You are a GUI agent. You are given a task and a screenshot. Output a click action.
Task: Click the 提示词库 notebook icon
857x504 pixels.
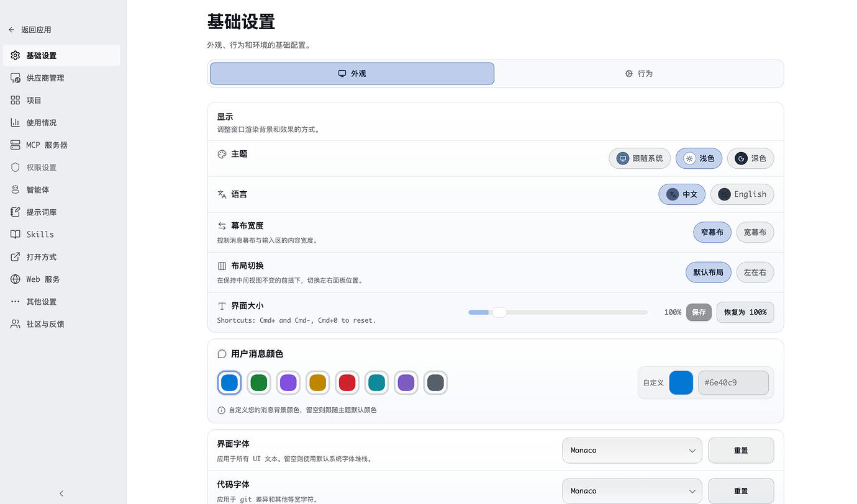pos(16,212)
